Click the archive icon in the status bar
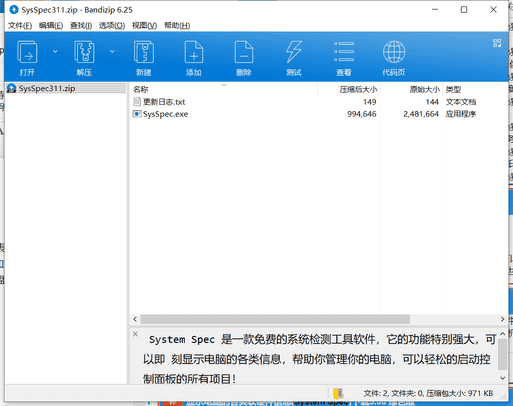 (x=338, y=394)
